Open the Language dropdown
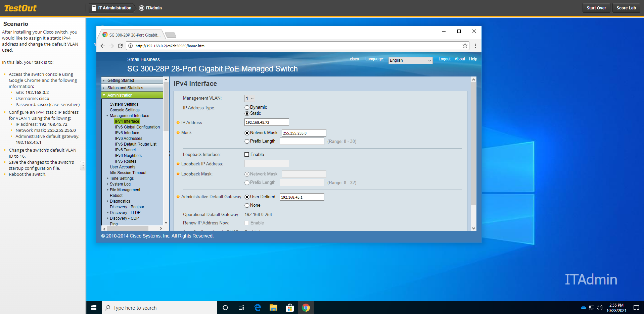644x314 pixels. point(410,60)
